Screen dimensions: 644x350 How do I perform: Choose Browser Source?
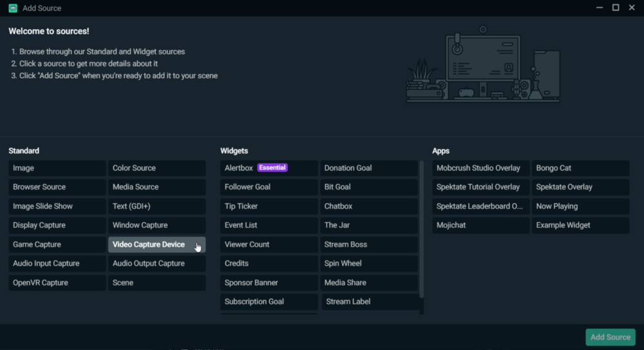(57, 187)
